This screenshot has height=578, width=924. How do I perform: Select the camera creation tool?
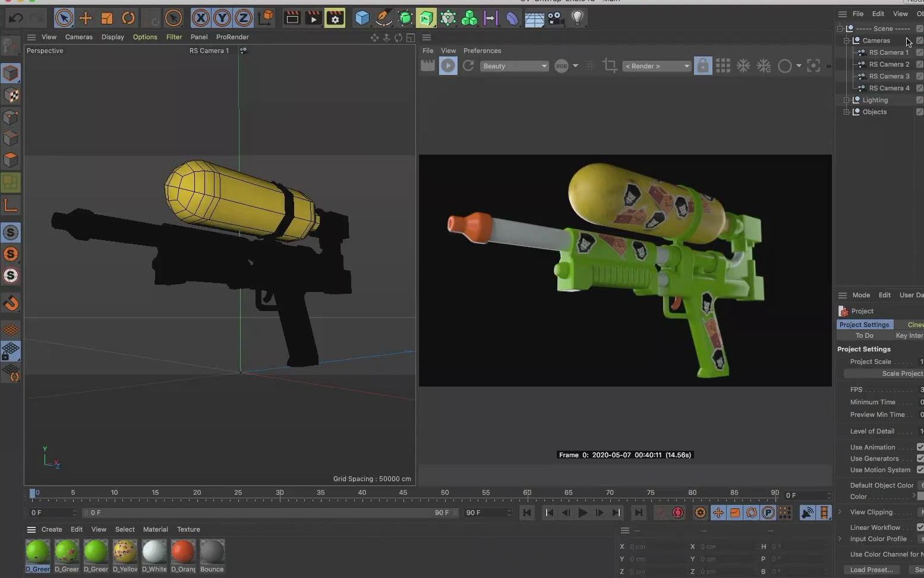pos(556,18)
